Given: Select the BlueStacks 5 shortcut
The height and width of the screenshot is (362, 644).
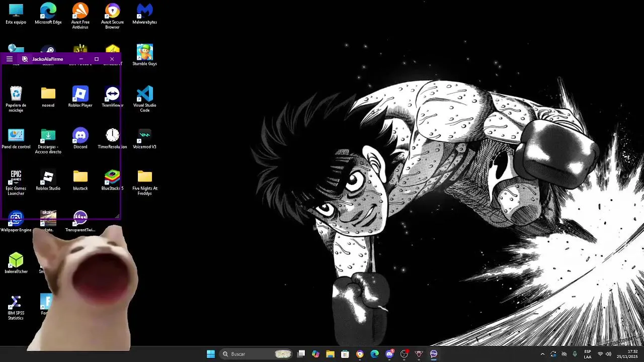Looking at the screenshot, I should tap(112, 180).
